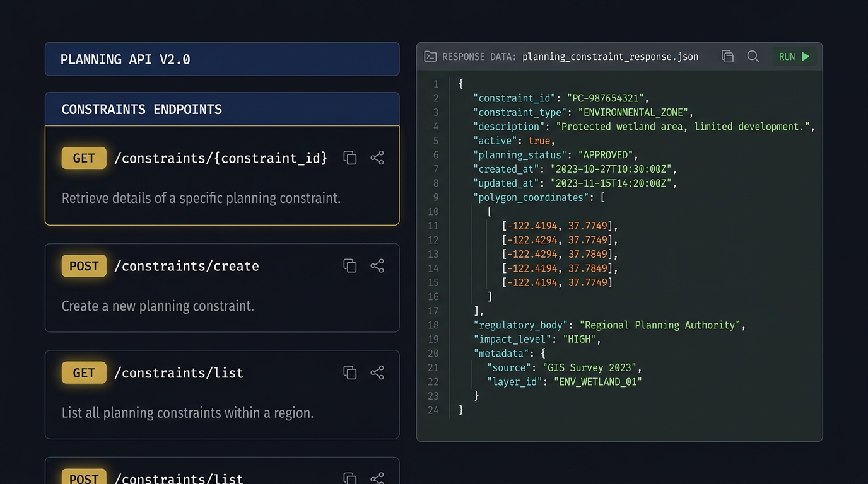Copy the POST /constraints/create endpoint

tap(350, 266)
